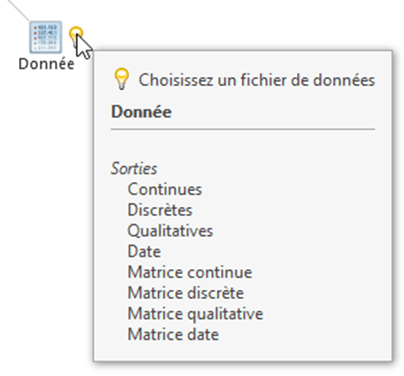Click the lightbulb icon inside the tooltip
The width and height of the screenshot is (404, 376).
122,79
